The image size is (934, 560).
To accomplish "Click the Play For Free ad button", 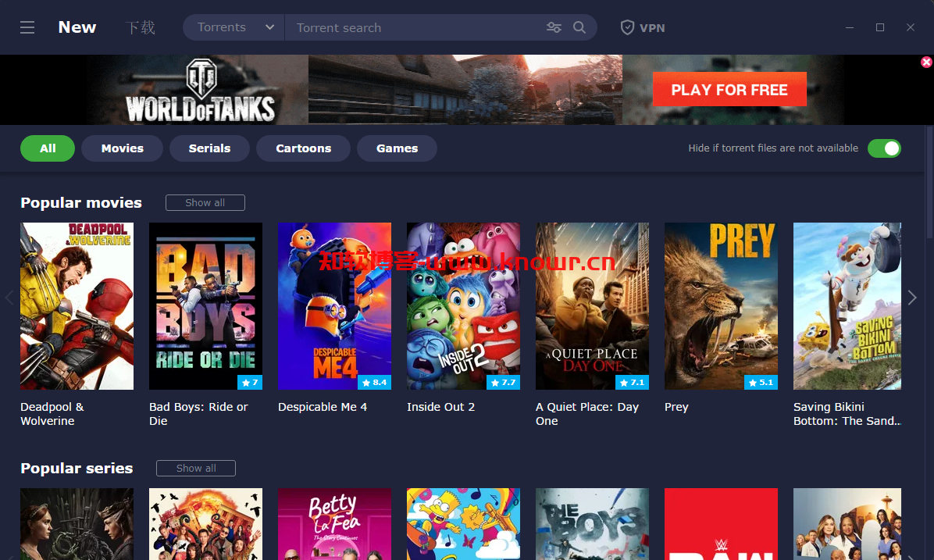I will [x=729, y=89].
